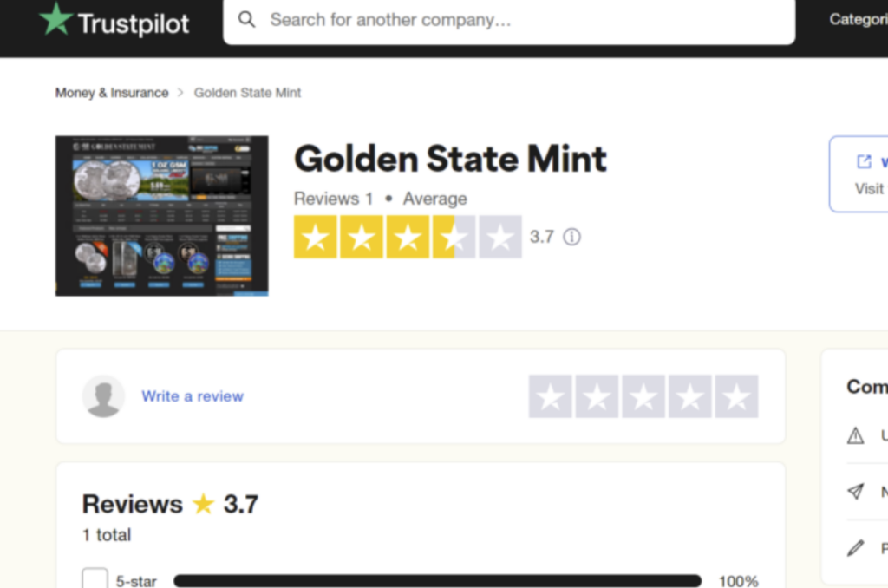
Task: Open the Categories menu item
Action: pyautogui.click(x=859, y=19)
